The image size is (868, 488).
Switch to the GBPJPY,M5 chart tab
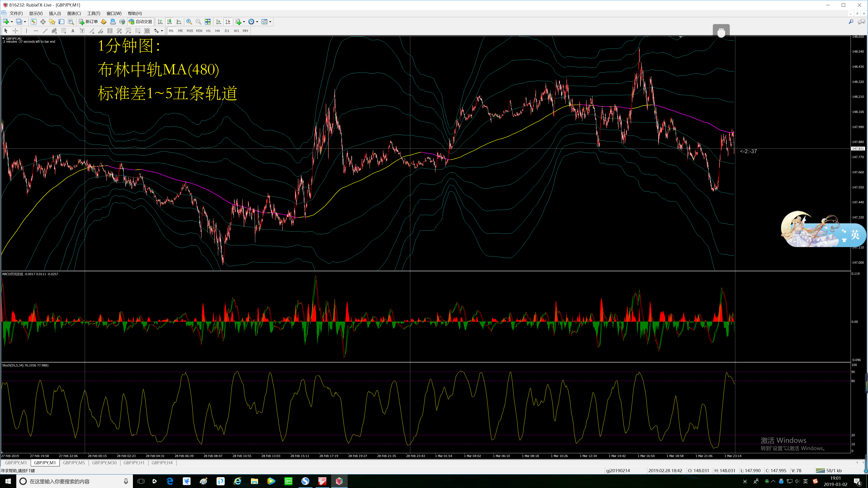pyautogui.click(x=74, y=463)
